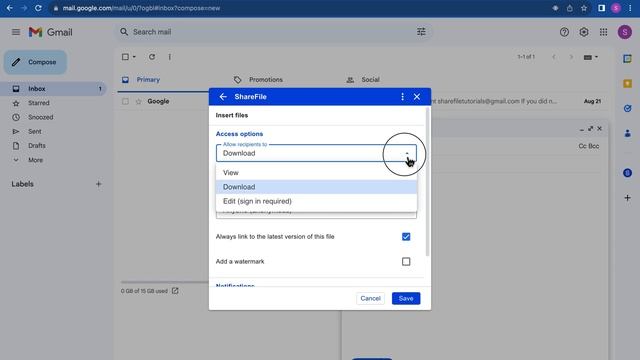Screen dimensions: 640x360
Task: Open Chrome three-dot menu
Action: (x=630, y=8)
